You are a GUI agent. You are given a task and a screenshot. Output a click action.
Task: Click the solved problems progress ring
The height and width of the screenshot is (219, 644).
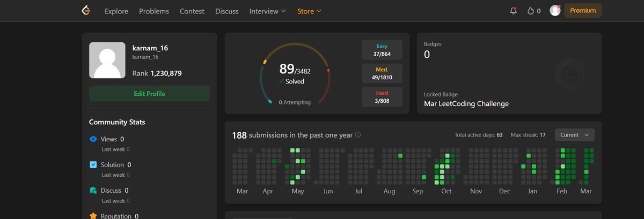[295, 73]
